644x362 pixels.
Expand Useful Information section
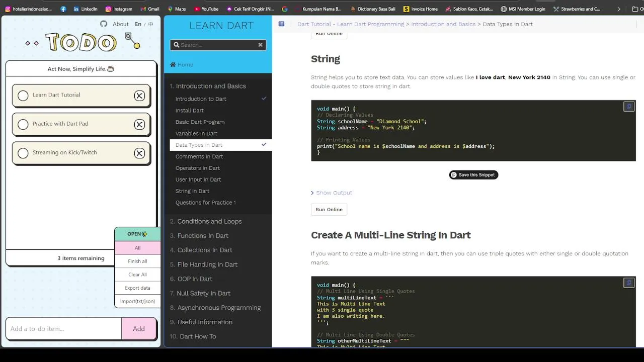201,322
